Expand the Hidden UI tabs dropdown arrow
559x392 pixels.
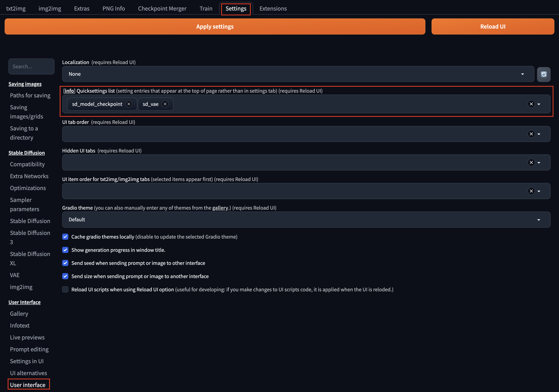pyautogui.click(x=539, y=163)
